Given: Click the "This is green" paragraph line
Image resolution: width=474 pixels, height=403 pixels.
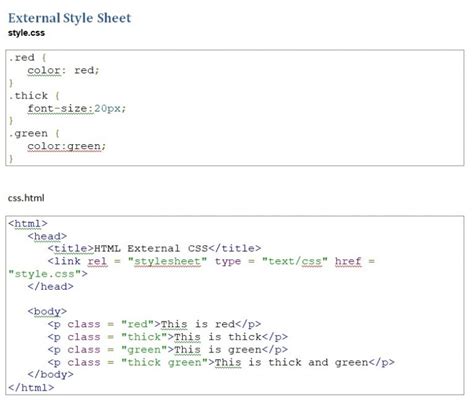Looking at the screenshot, I should click(168, 350).
